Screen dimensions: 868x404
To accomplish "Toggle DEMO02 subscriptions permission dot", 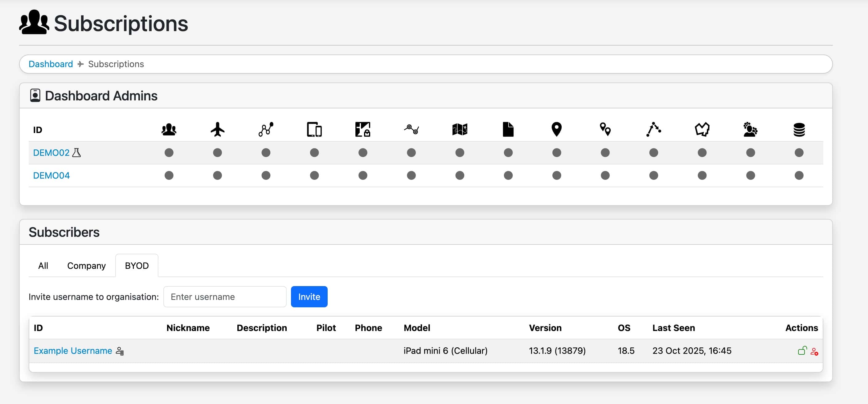I will [169, 152].
